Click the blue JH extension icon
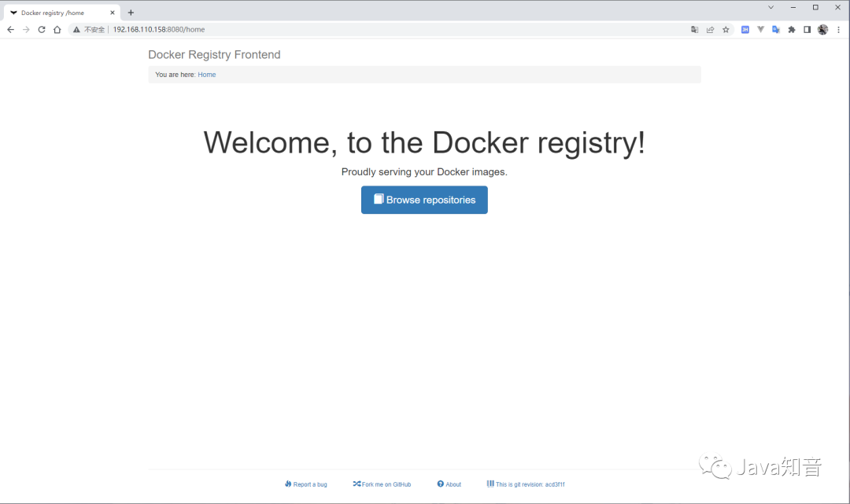The height and width of the screenshot is (504, 850). pos(745,29)
